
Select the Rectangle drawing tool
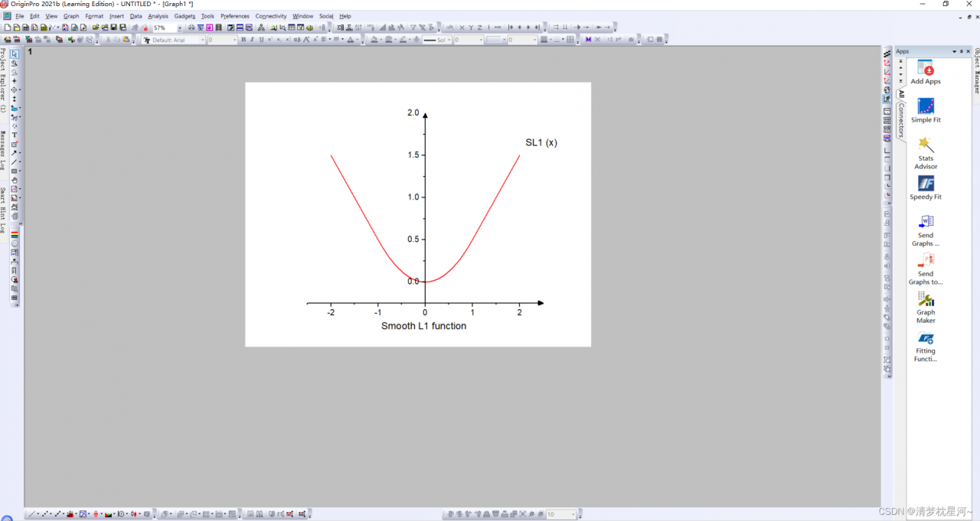15,171
